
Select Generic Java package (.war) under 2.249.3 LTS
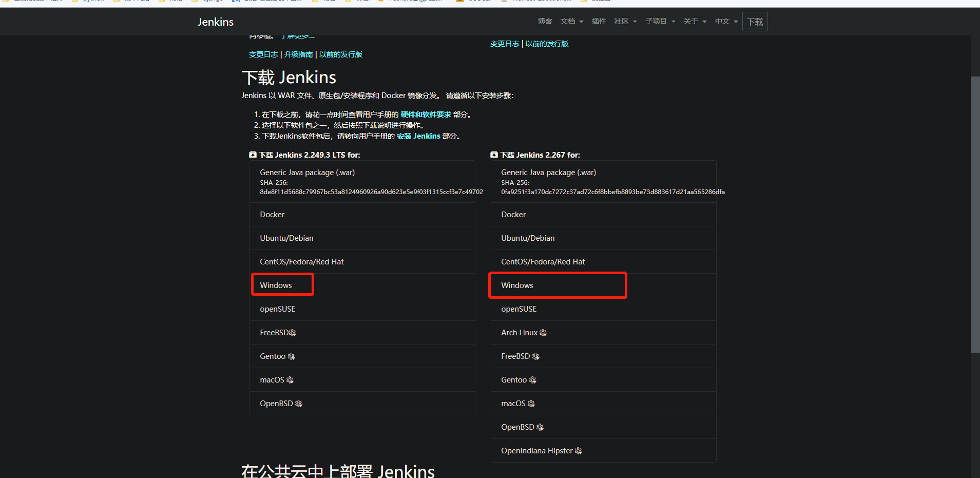(362, 182)
